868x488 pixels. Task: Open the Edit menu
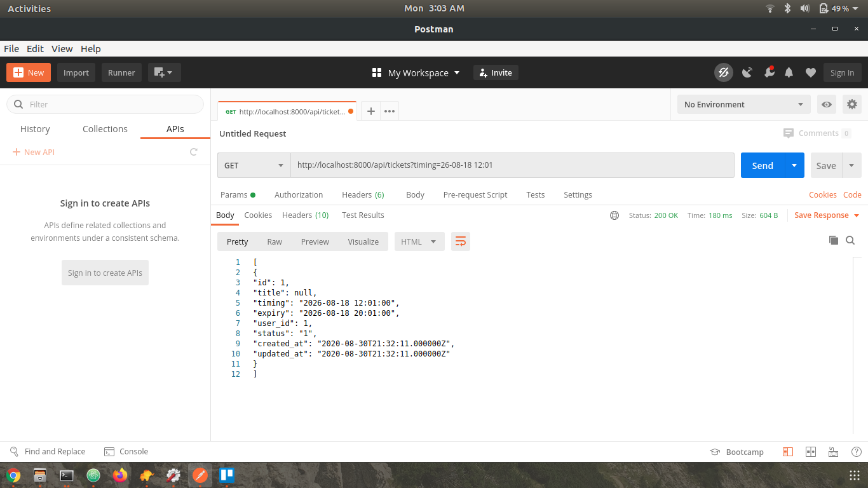click(x=35, y=48)
